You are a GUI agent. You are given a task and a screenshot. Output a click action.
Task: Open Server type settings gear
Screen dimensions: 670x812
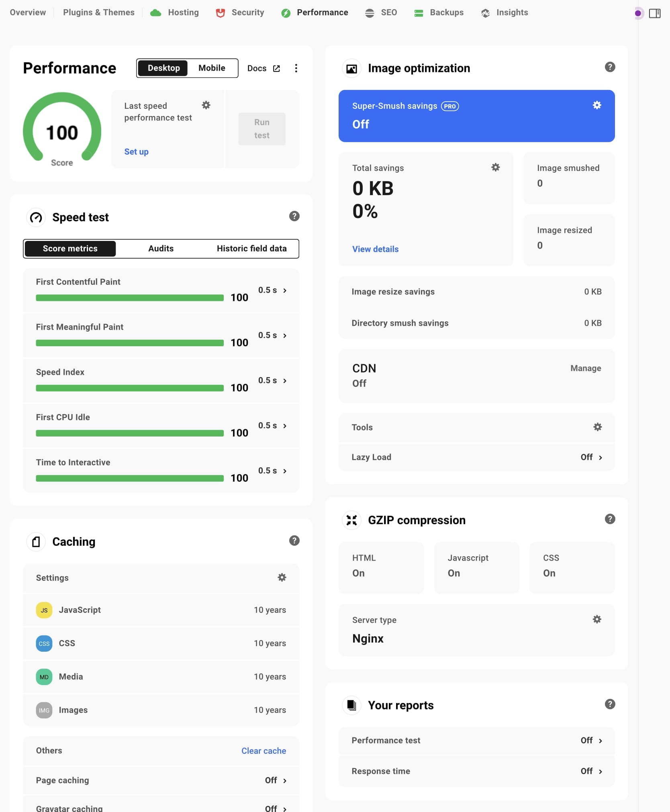597,619
